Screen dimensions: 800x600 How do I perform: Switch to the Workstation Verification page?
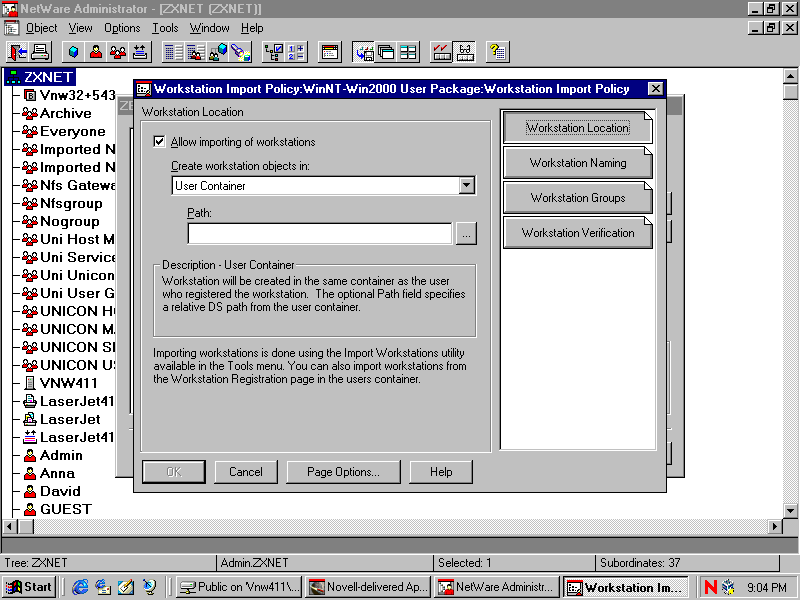tap(578, 233)
